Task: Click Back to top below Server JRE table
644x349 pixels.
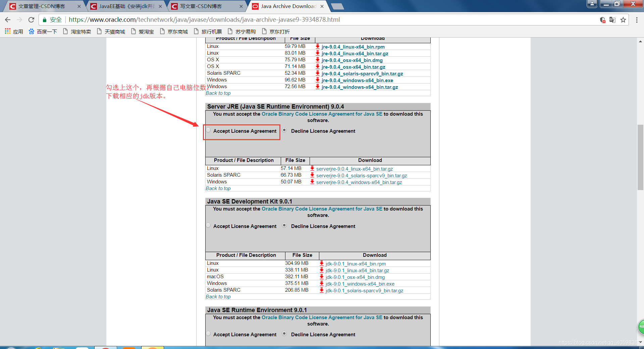Action: tap(218, 188)
